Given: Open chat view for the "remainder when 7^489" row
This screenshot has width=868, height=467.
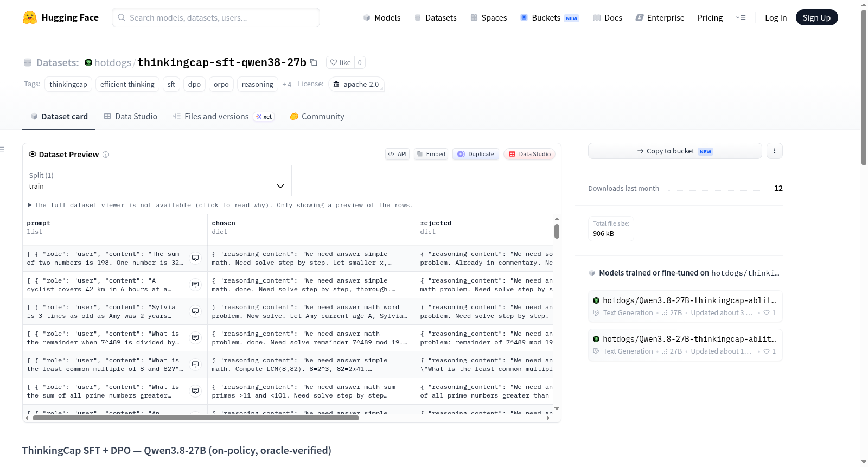Looking at the screenshot, I should pyautogui.click(x=195, y=338).
